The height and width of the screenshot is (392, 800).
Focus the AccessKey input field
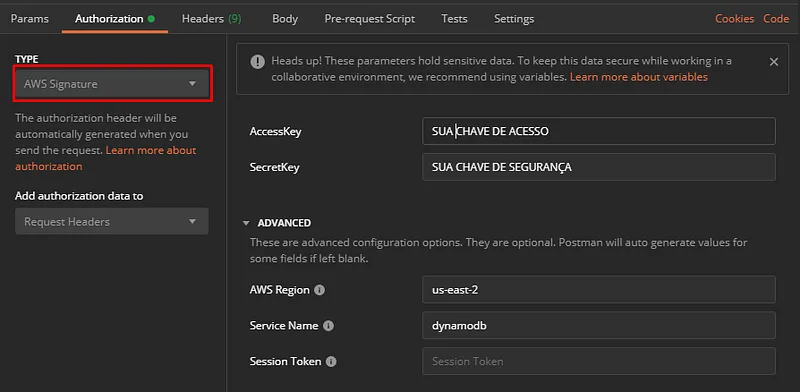598,131
